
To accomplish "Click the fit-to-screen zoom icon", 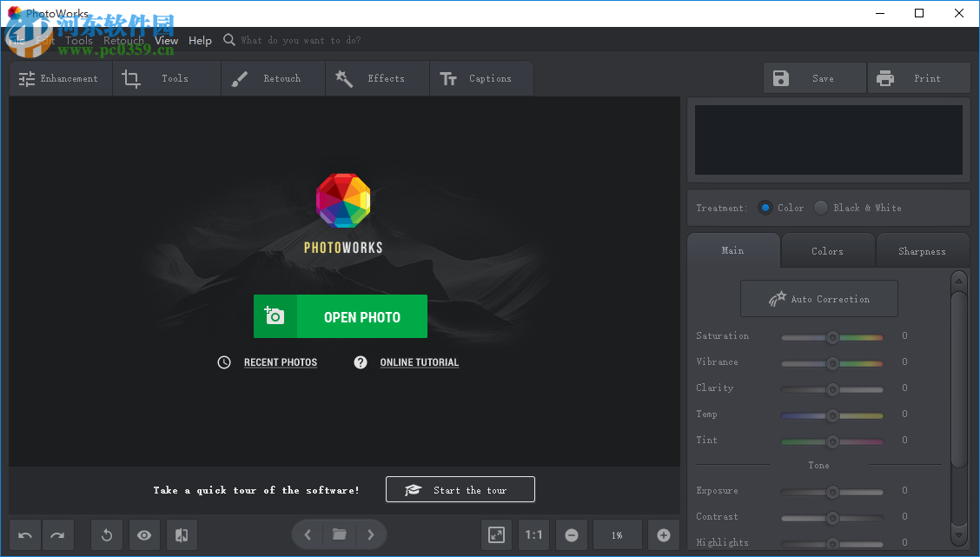I will click(496, 534).
